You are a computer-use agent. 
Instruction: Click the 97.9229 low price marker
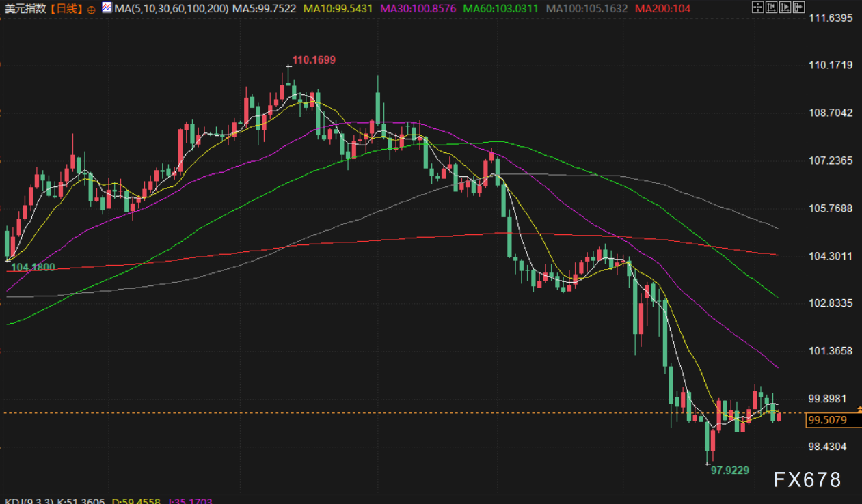pyautogui.click(x=729, y=470)
